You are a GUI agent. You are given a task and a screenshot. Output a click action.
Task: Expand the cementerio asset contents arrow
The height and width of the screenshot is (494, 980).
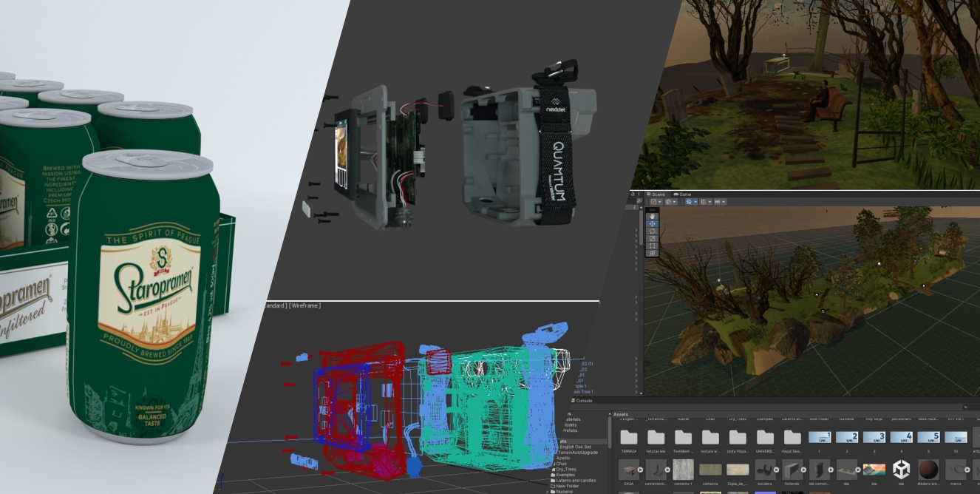[x=667, y=470]
